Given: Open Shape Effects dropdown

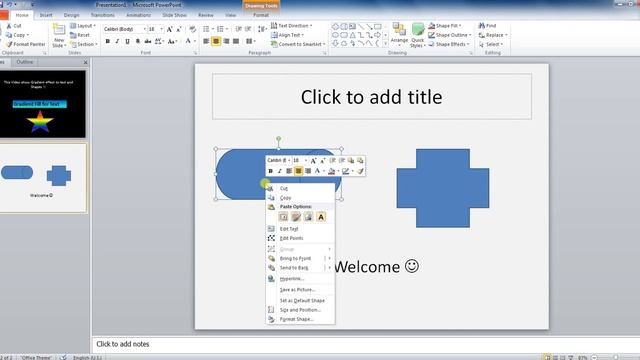Looking at the screenshot, I should (449, 44).
